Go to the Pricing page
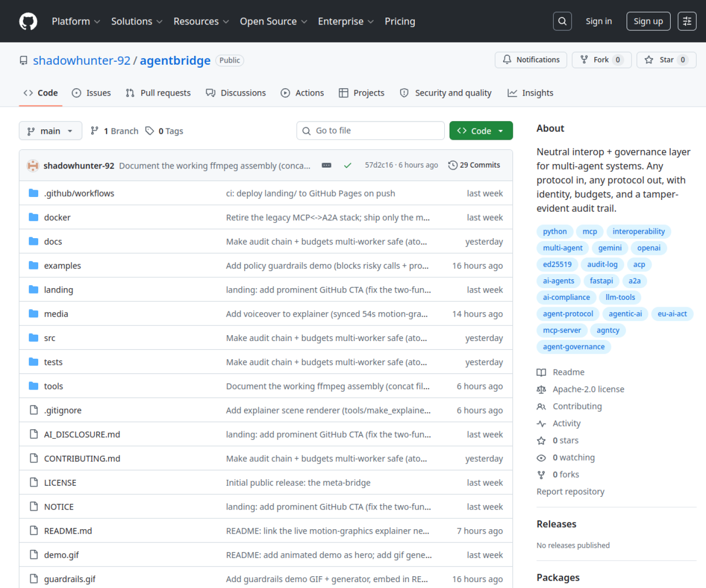Screen dimensions: 706x588 click(x=400, y=21)
